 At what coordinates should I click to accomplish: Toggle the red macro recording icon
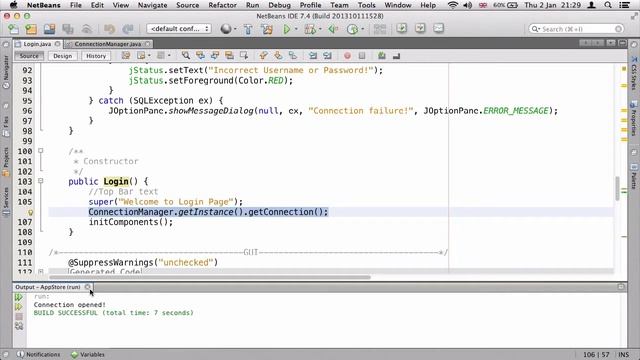[347, 56]
